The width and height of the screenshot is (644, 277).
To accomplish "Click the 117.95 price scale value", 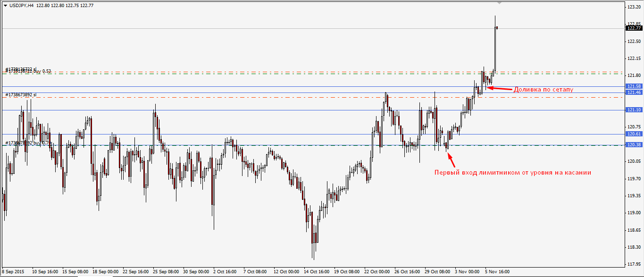I will (634, 264).
